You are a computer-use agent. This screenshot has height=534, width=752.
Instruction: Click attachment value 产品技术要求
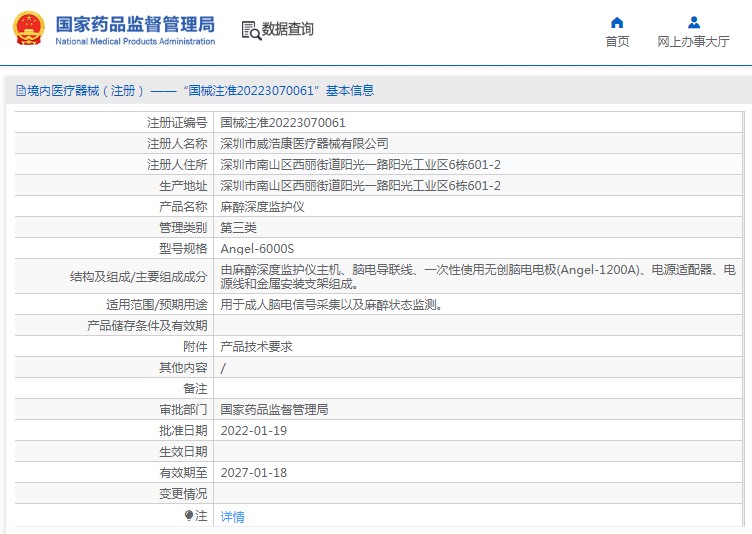(256, 346)
